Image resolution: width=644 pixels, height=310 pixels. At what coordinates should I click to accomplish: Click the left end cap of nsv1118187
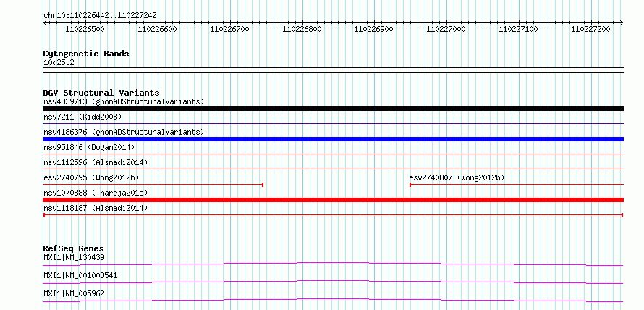pos(44,215)
